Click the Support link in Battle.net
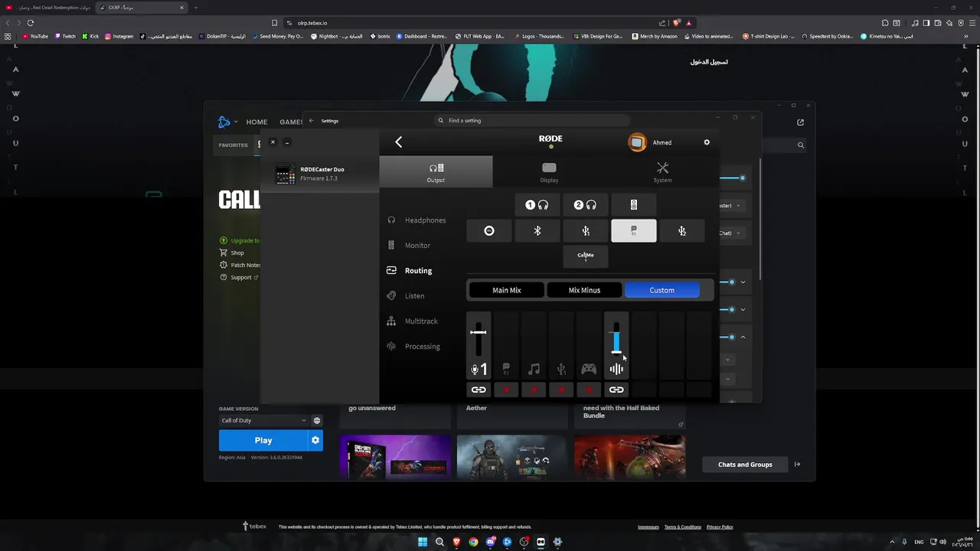 pyautogui.click(x=240, y=277)
